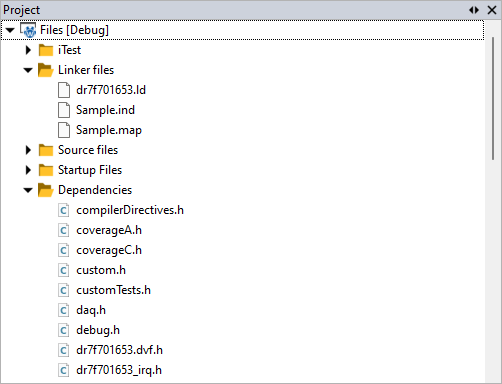Close the Project panel
This screenshot has width=502, height=384.
(492, 10)
